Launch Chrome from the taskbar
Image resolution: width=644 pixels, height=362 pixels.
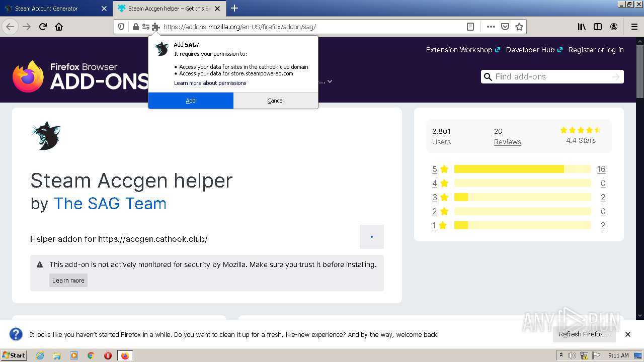pyautogui.click(x=91, y=355)
